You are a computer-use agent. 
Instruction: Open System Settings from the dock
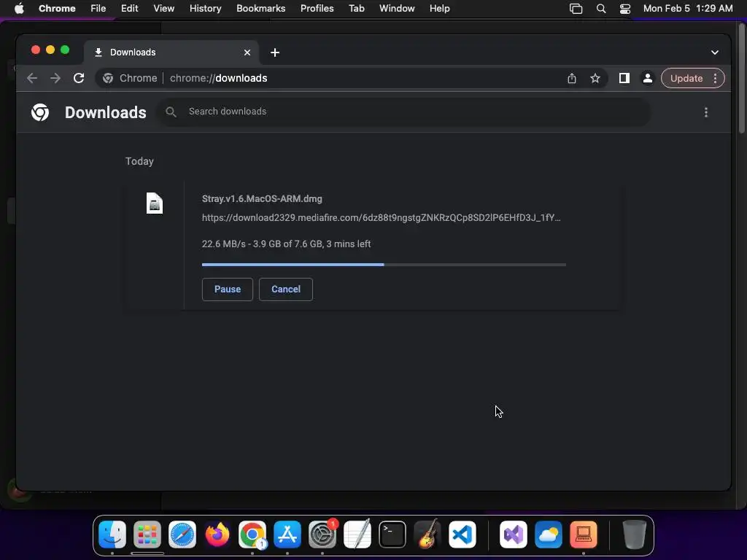[x=322, y=534]
